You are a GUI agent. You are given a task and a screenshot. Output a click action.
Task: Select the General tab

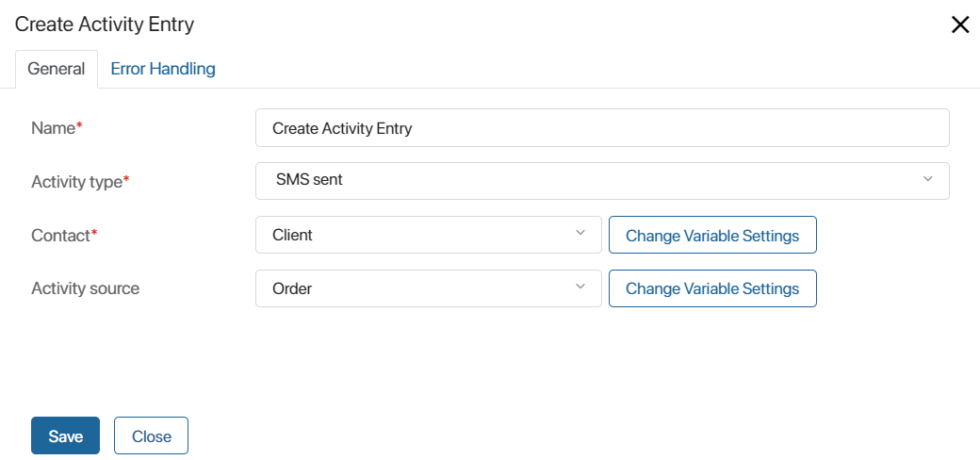click(x=57, y=70)
